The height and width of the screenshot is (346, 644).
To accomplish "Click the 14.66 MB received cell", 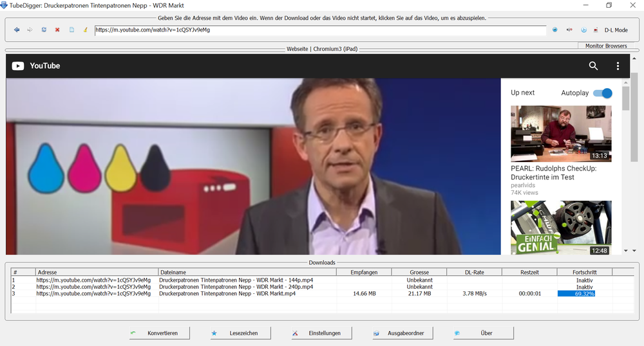I will click(x=365, y=293).
